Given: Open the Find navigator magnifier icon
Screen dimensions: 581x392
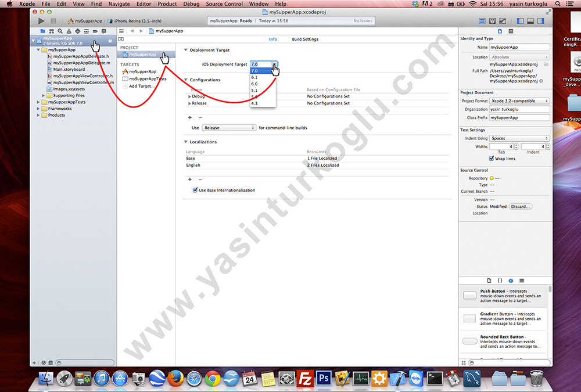Looking at the screenshot, I should coord(60,31).
